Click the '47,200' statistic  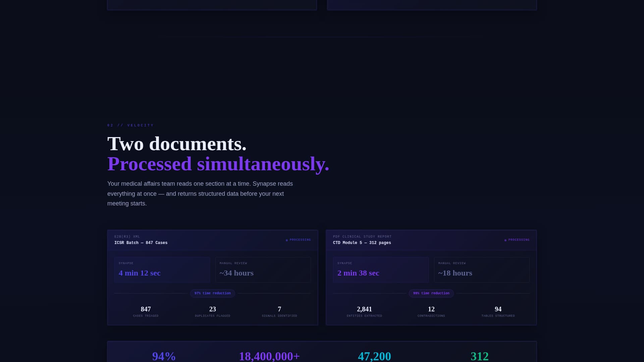tap(374, 356)
